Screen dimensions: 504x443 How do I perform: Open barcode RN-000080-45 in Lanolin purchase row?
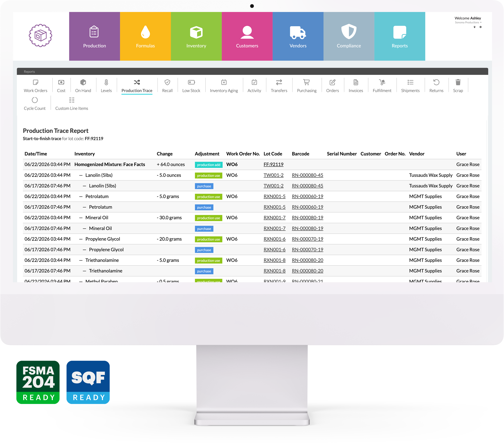pyautogui.click(x=308, y=186)
